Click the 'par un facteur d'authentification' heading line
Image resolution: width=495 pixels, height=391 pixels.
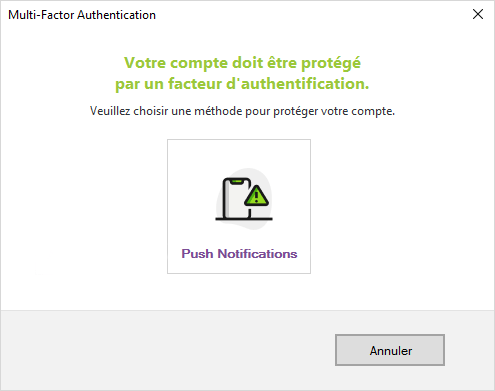(x=242, y=84)
